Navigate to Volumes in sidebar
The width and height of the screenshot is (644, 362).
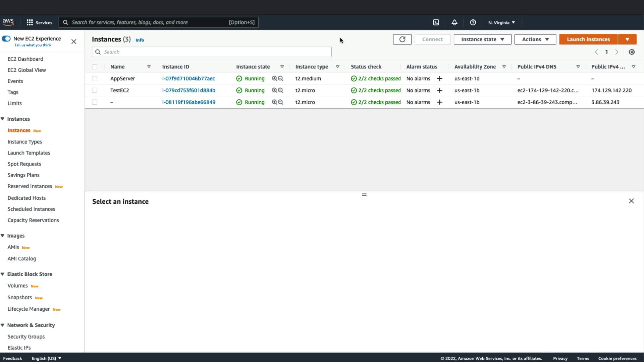point(17,286)
